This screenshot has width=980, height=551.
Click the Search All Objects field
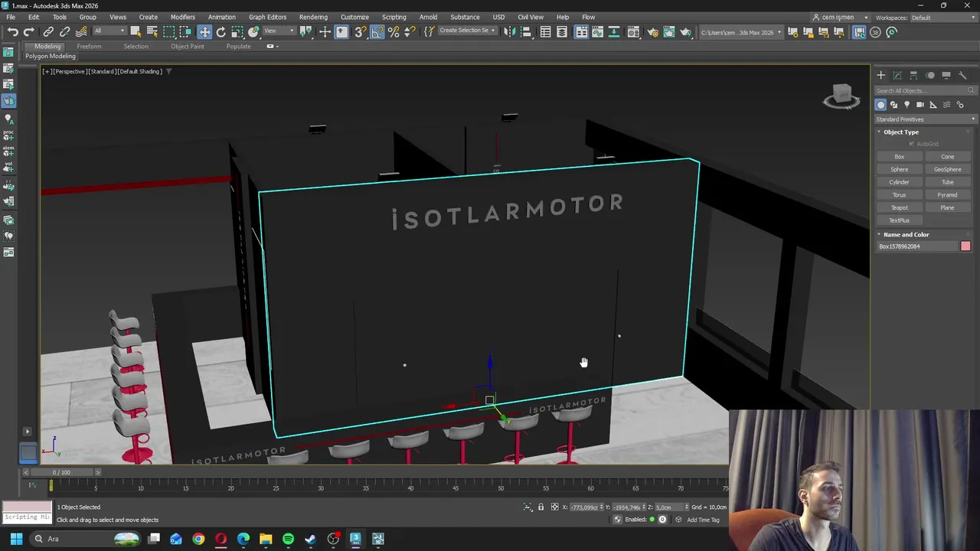pyautogui.click(x=926, y=91)
